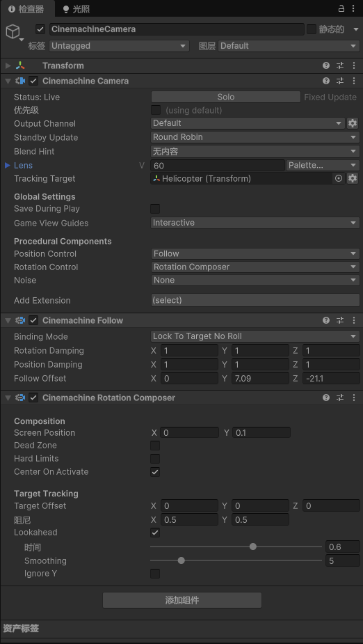Open Cinemachine Camera help icon
Screen dimensions: 363x644
click(326, 81)
